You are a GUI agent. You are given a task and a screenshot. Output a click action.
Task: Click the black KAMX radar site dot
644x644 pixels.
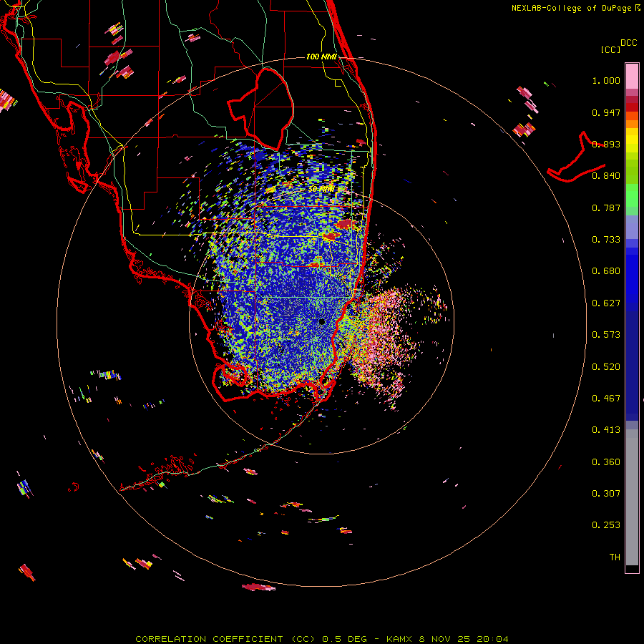tap(321, 321)
